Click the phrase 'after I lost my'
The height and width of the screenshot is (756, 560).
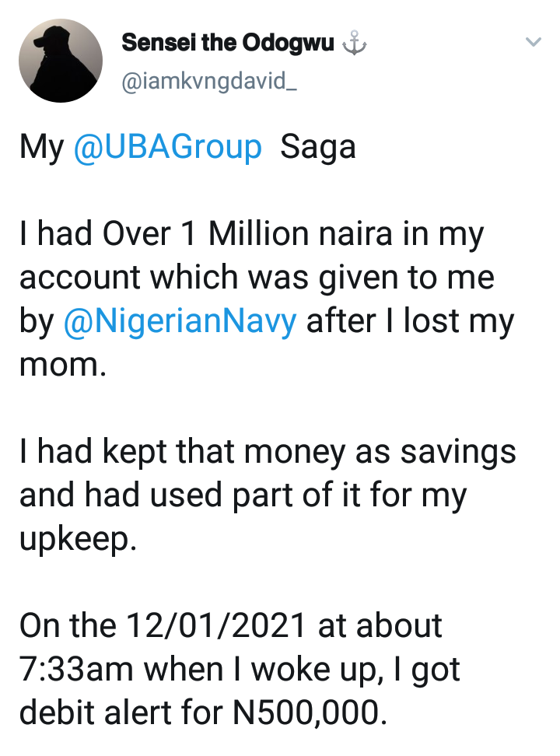pos(411,321)
